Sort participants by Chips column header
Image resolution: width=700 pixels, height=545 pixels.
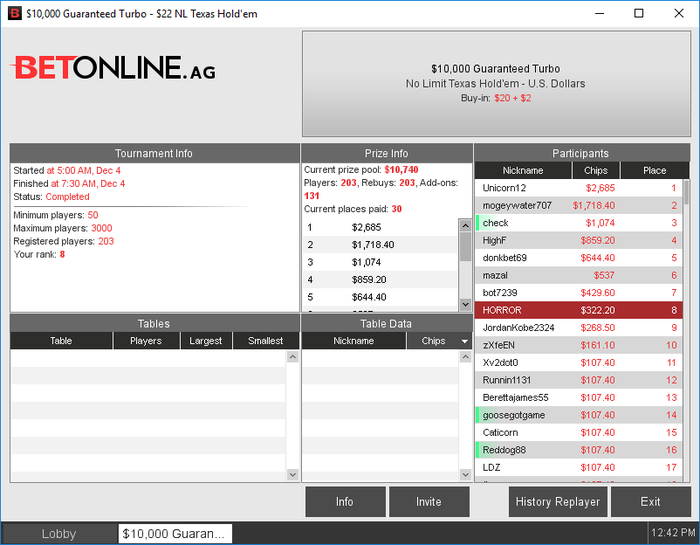(596, 171)
